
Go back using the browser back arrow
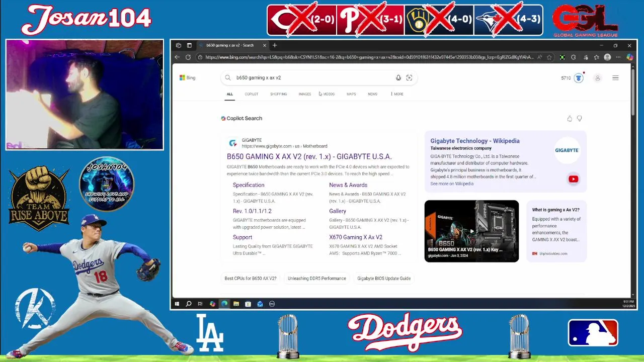tap(177, 57)
